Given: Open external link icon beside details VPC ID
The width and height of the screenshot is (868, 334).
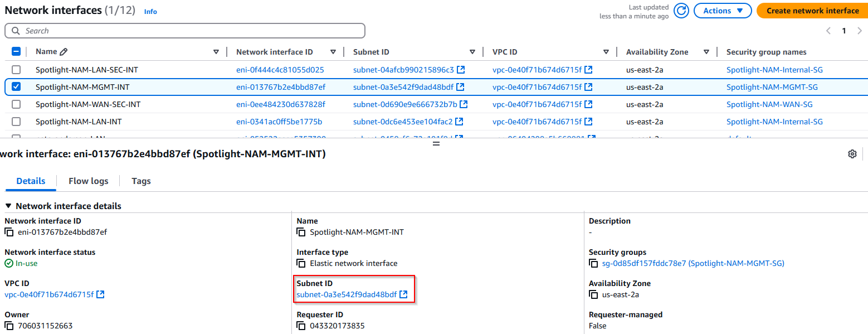Looking at the screenshot, I should [101, 294].
